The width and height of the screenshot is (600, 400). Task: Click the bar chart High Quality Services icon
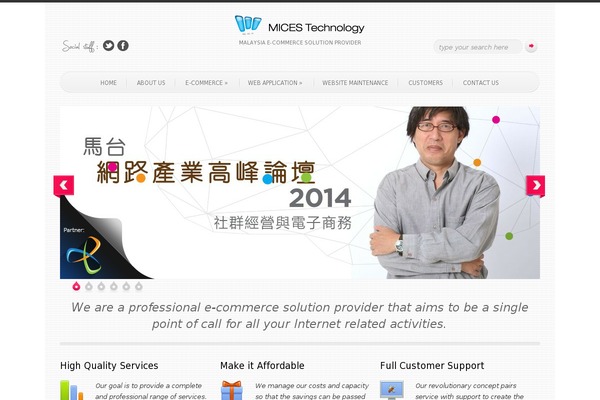click(x=72, y=390)
